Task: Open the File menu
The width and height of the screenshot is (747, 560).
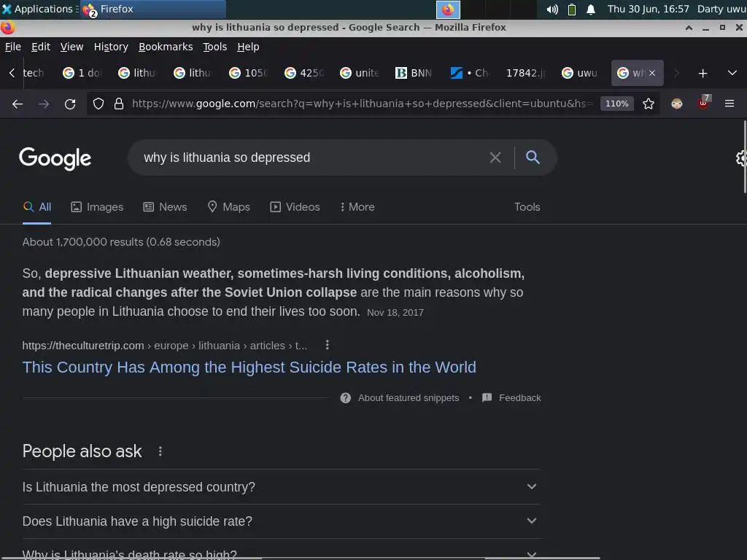Action: [13, 47]
